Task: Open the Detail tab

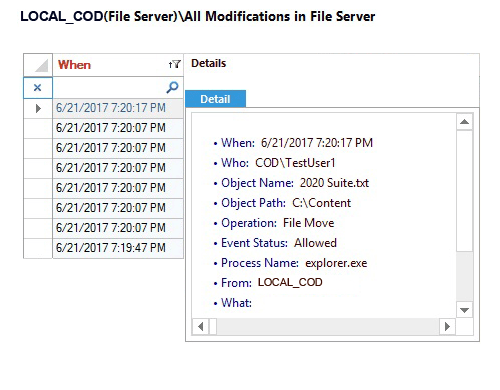Action: tap(215, 99)
